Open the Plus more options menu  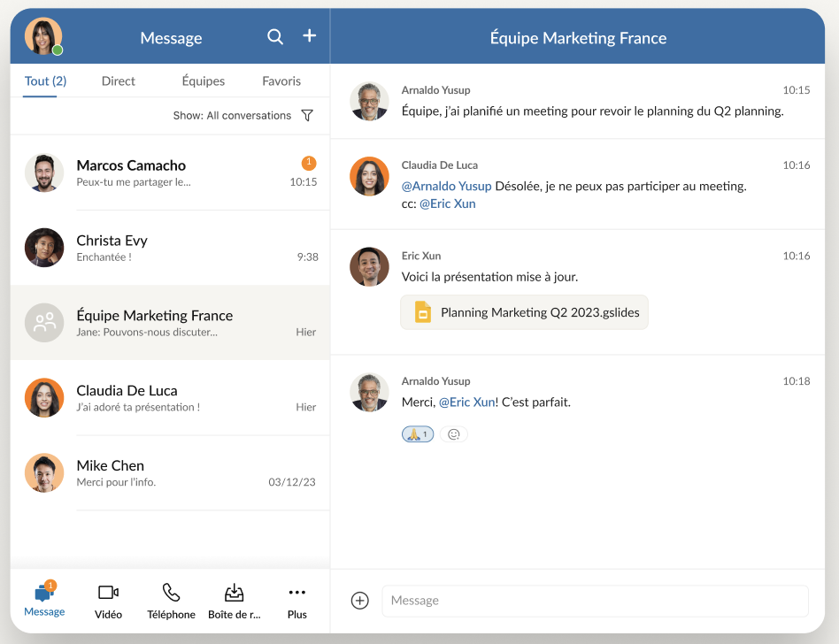296,601
